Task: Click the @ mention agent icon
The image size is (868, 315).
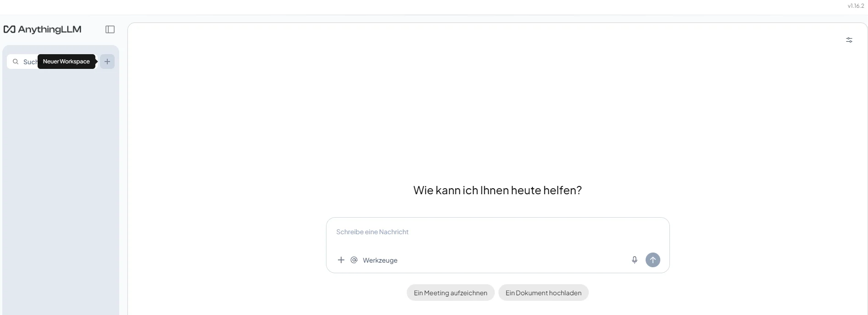Action: [x=354, y=260]
